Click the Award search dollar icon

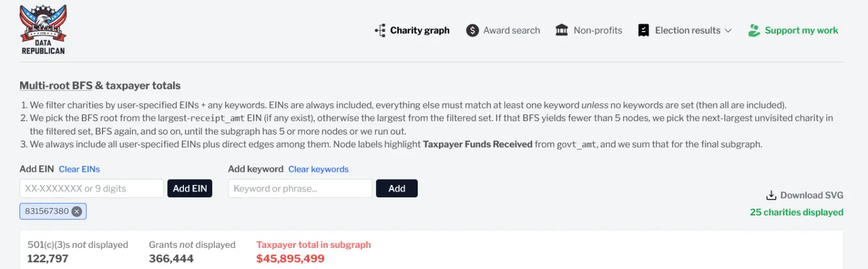pos(473,30)
